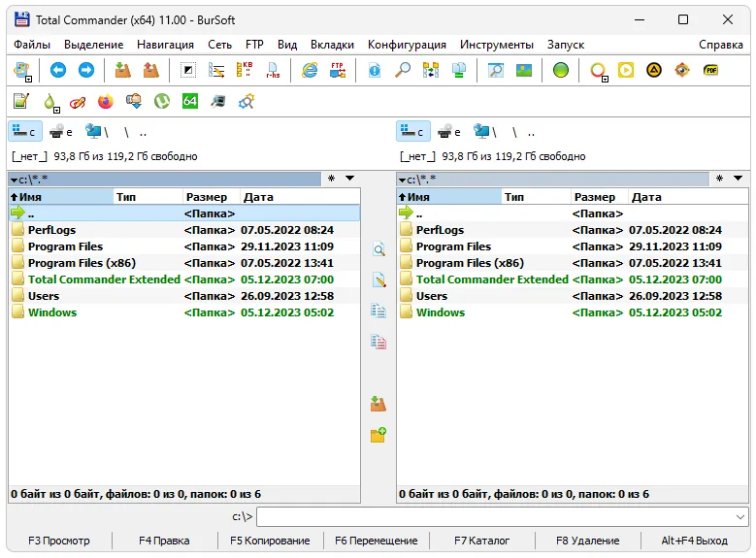Open the Выделение menu

[93, 45]
